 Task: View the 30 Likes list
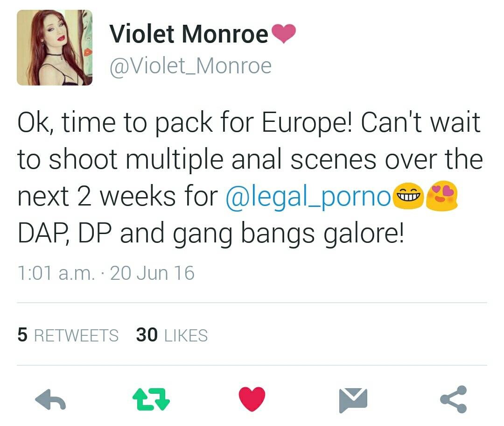point(172,334)
